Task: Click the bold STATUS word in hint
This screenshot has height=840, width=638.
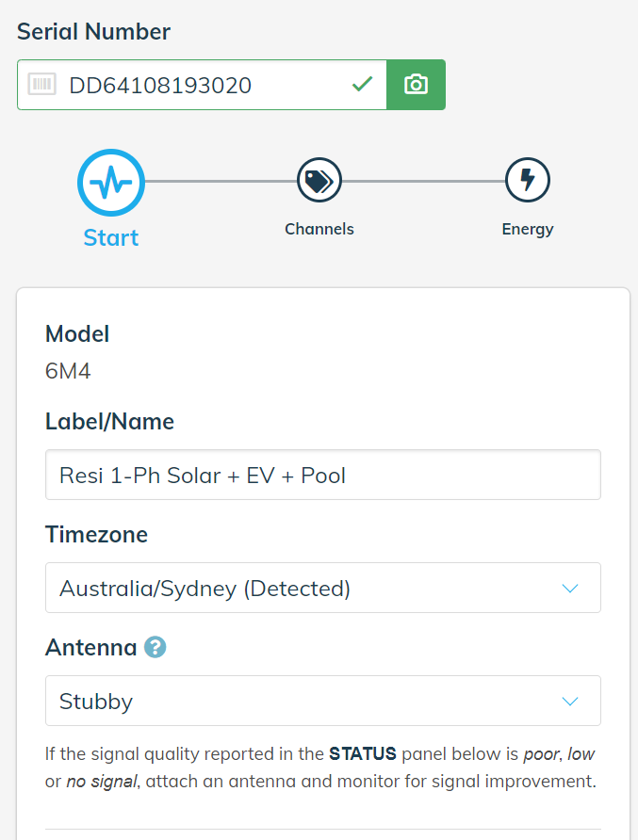Action: [363, 753]
